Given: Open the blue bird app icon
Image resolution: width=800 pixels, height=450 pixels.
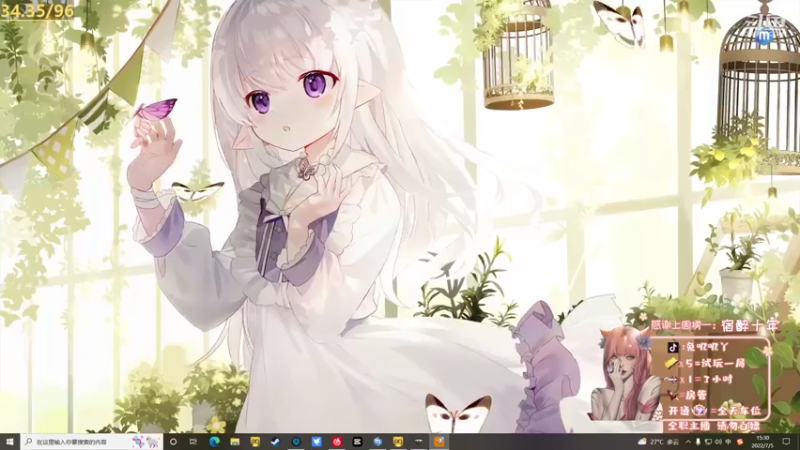Looking at the screenshot, I should coord(316,442).
